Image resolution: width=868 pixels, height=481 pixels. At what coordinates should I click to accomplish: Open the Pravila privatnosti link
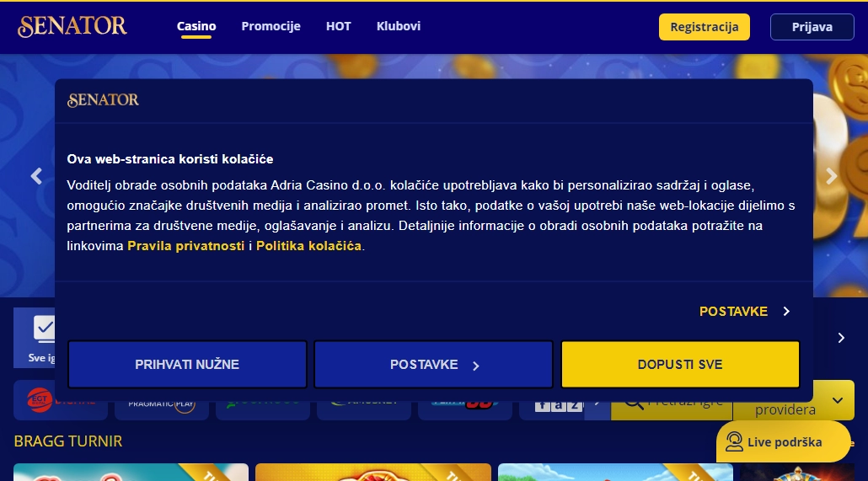tap(186, 246)
